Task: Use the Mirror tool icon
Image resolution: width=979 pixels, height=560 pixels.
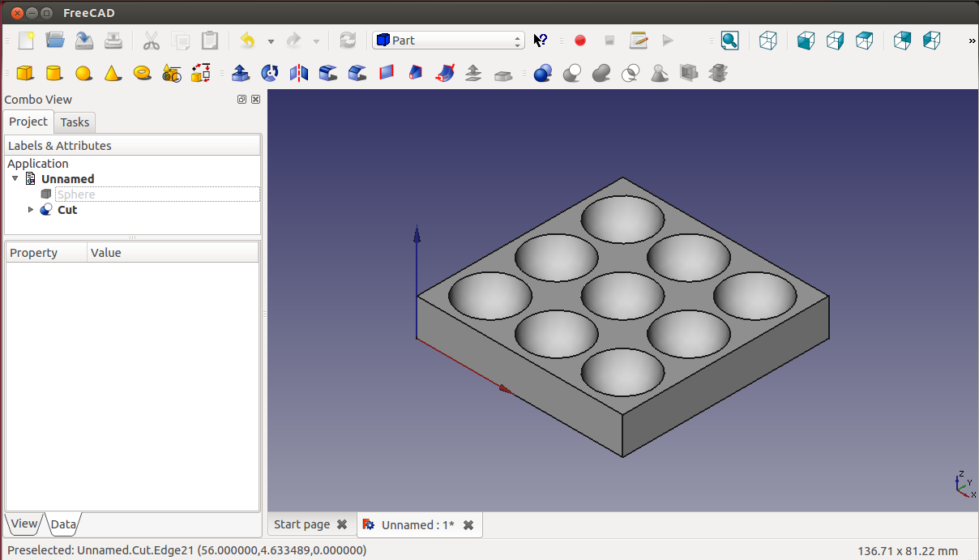Action: (x=299, y=74)
